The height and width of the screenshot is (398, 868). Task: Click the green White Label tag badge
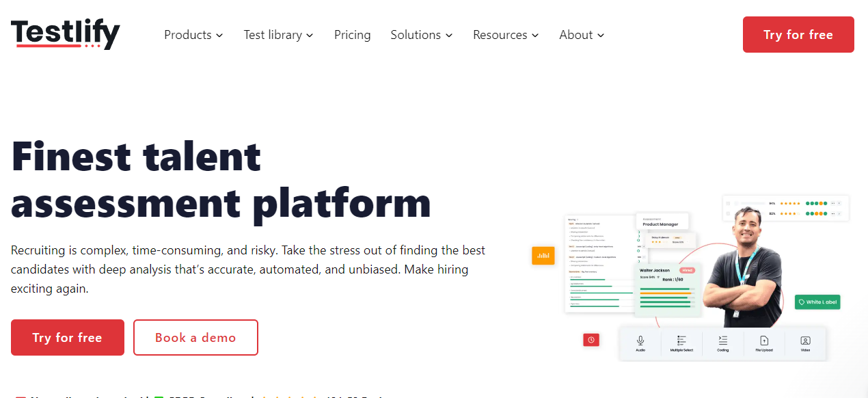817,302
